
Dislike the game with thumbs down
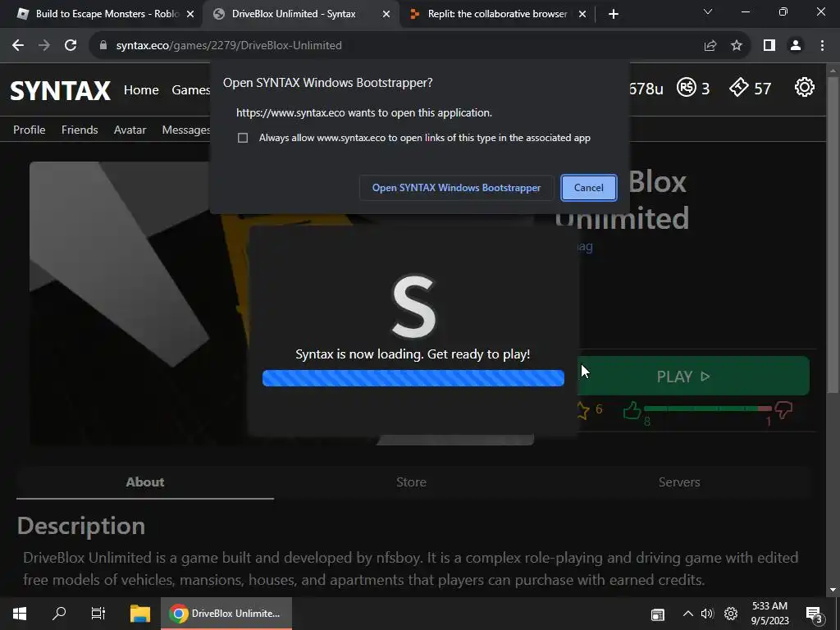[783, 410]
